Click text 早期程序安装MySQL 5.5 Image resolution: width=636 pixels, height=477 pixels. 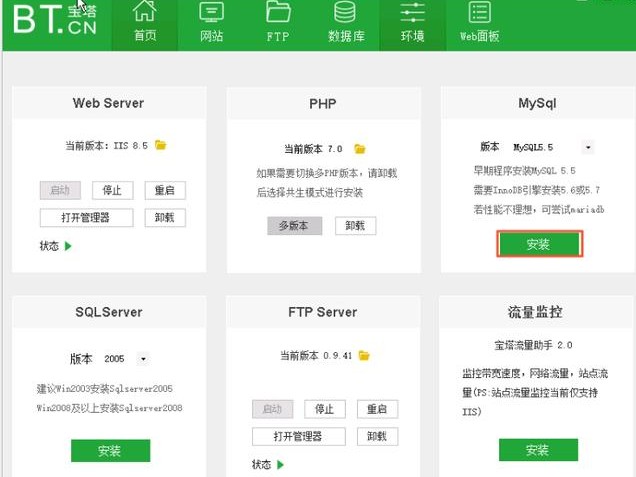tap(524, 171)
